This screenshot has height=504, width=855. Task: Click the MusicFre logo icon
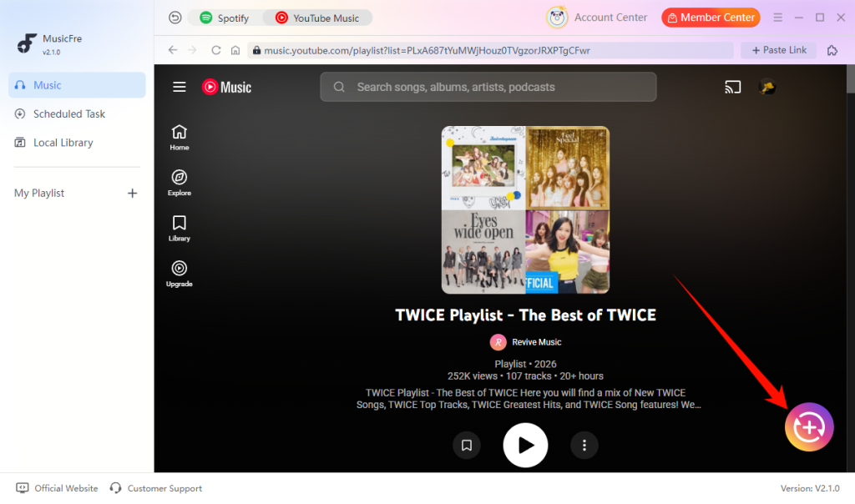[x=26, y=43]
